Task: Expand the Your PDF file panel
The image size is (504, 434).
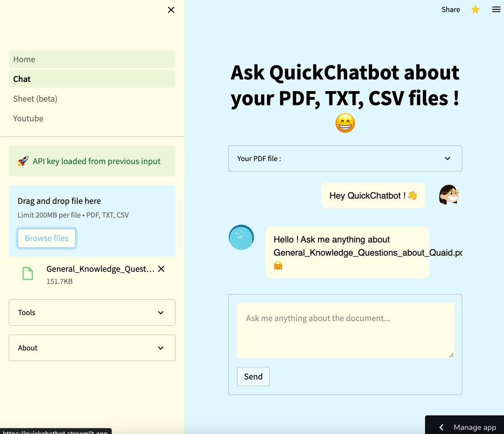Action: tap(345, 158)
